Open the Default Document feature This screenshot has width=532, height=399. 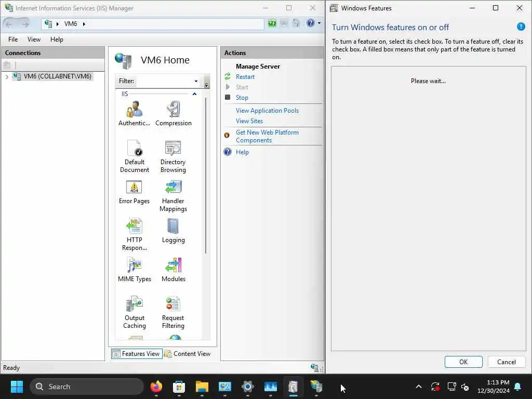(x=135, y=156)
